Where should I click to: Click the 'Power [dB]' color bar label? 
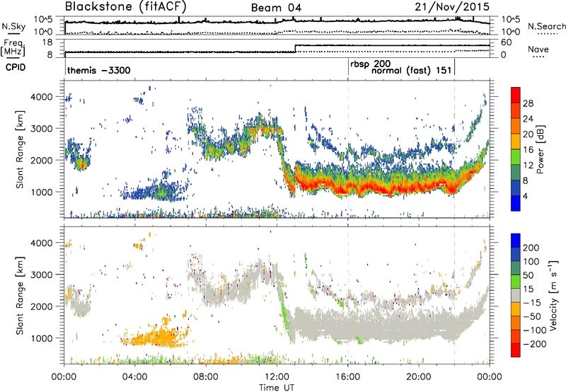(541, 149)
